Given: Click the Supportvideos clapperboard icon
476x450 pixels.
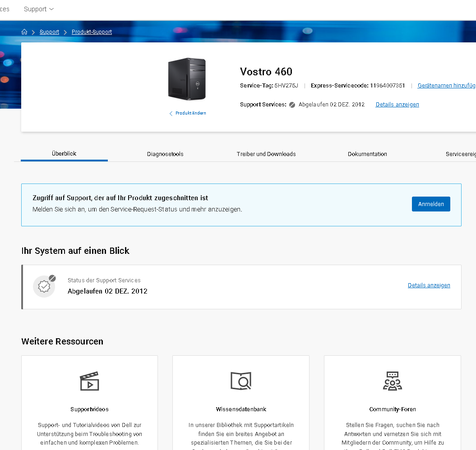Looking at the screenshot, I should (89, 381).
